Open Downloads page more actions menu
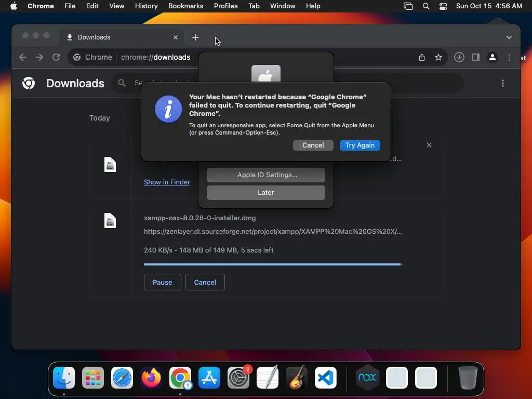The height and width of the screenshot is (399, 532). click(x=503, y=83)
